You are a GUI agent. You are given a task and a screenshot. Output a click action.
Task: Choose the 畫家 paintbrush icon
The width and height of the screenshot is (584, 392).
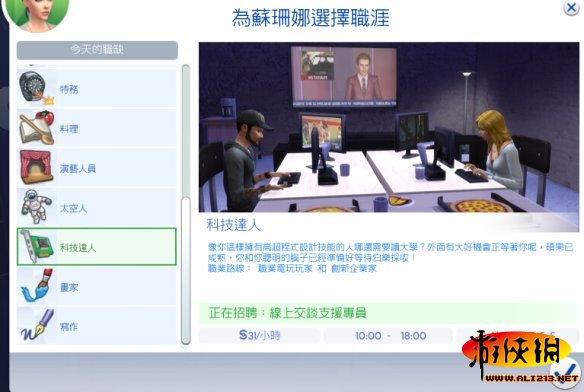(x=36, y=286)
